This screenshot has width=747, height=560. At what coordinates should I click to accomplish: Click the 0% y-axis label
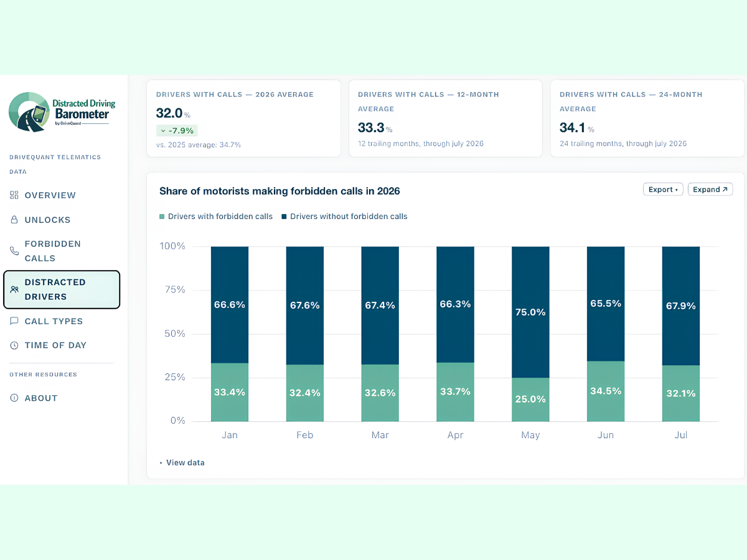click(178, 421)
